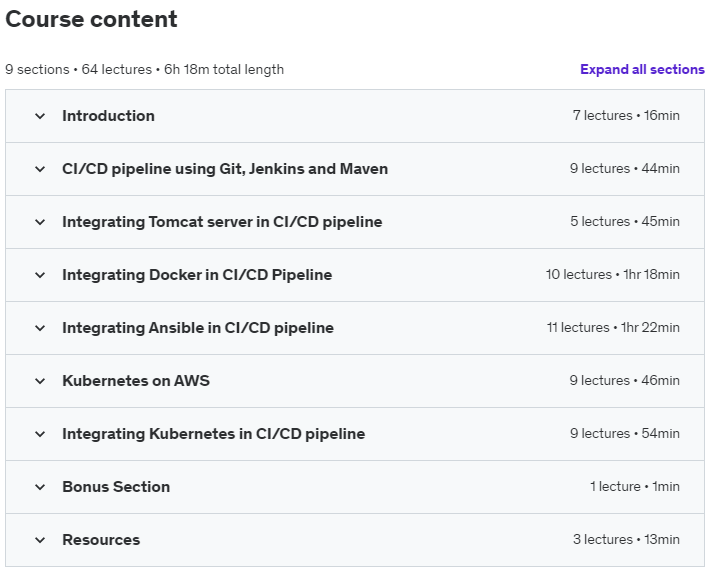The height and width of the screenshot is (567, 705).
Task: Select 'Integrating Ansible in CI/CD pipeline' title
Action: tap(198, 328)
